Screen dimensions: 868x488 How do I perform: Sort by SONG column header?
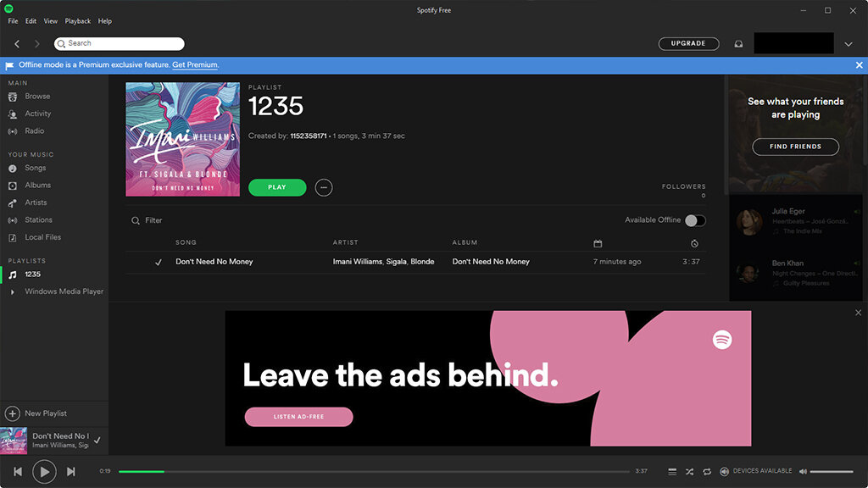pyautogui.click(x=186, y=242)
